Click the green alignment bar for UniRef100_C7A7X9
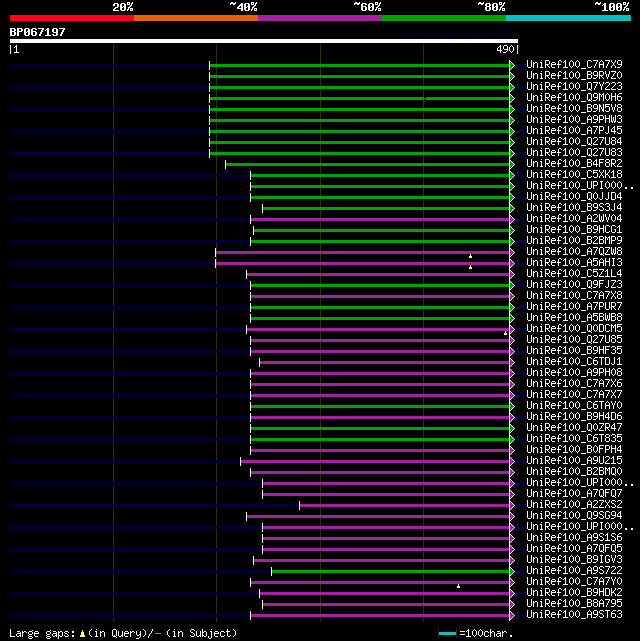This screenshot has height=641, width=640. coord(360,65)
